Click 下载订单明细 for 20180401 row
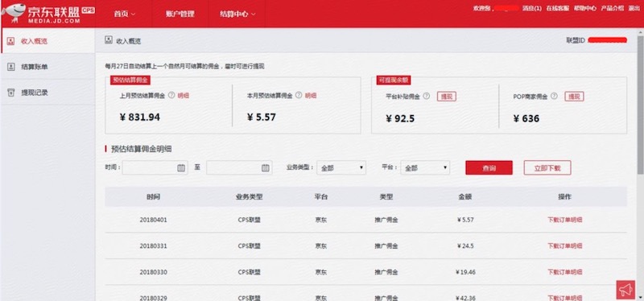The image size is (644, 301). click(x=565, y=220)
